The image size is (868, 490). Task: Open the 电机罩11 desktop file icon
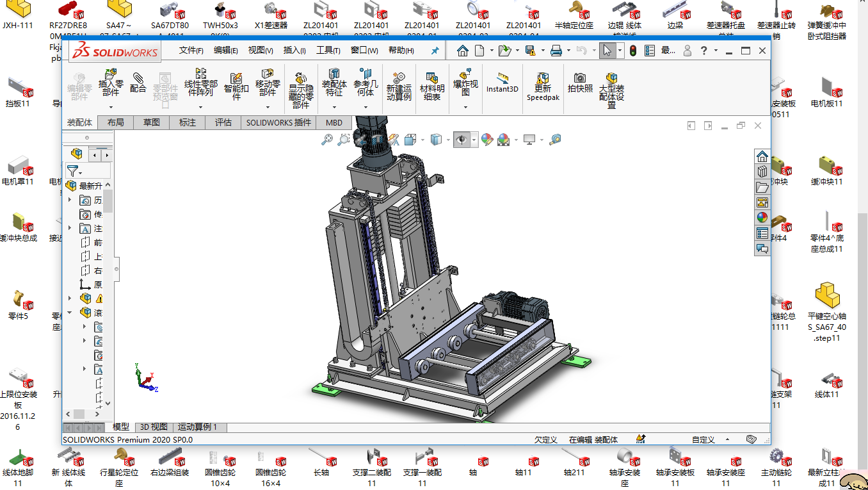(18, 168)
